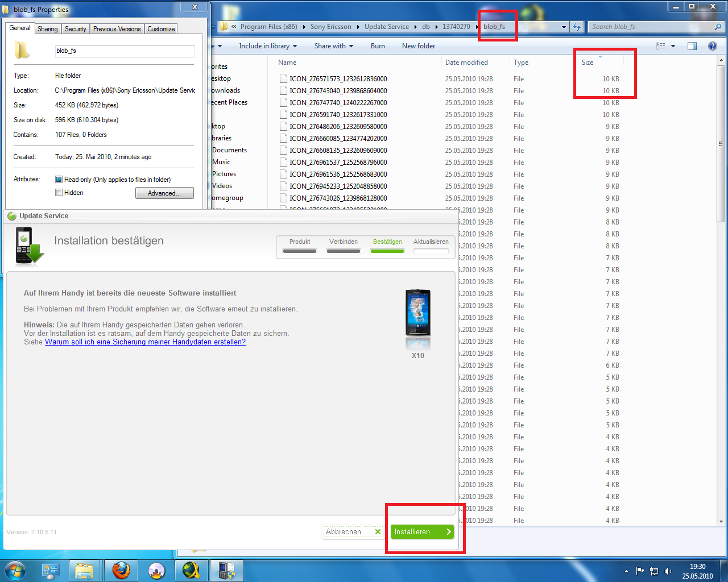
Task: Select file ICON_276660085_1234774202000
Action: pyautogui.click(x=338, y=139)
